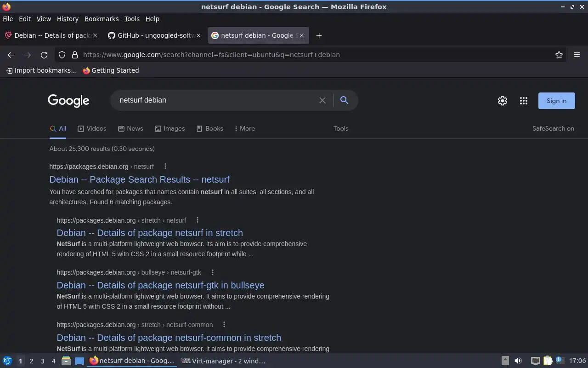
Task: Click the magnifier search button
Action: [344, 100]
